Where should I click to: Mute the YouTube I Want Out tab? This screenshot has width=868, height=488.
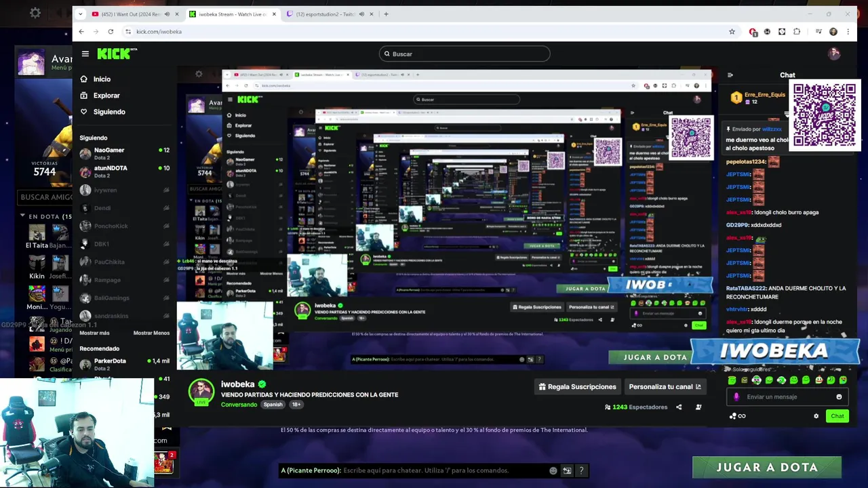pyautogui.click(x=167, y=14)
